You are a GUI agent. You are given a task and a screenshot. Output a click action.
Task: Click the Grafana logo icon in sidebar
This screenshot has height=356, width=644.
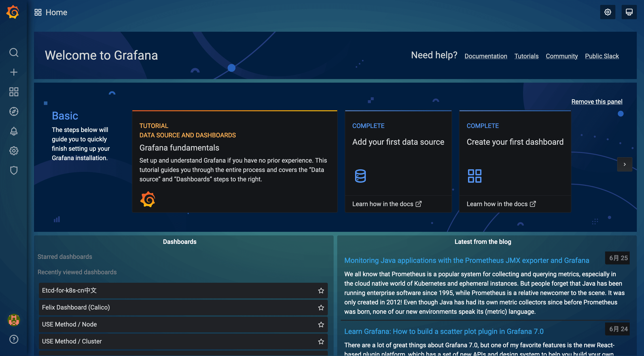click(x=13, y=11)
